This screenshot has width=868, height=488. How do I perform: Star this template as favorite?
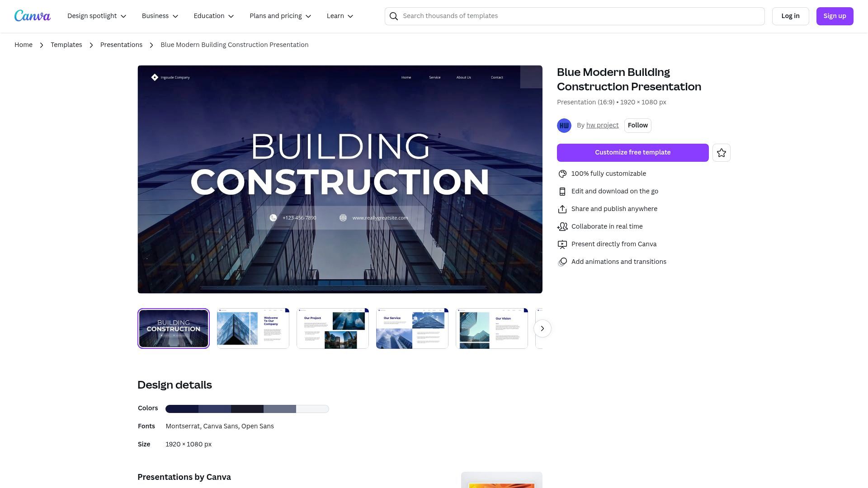(x=721, y=153)
